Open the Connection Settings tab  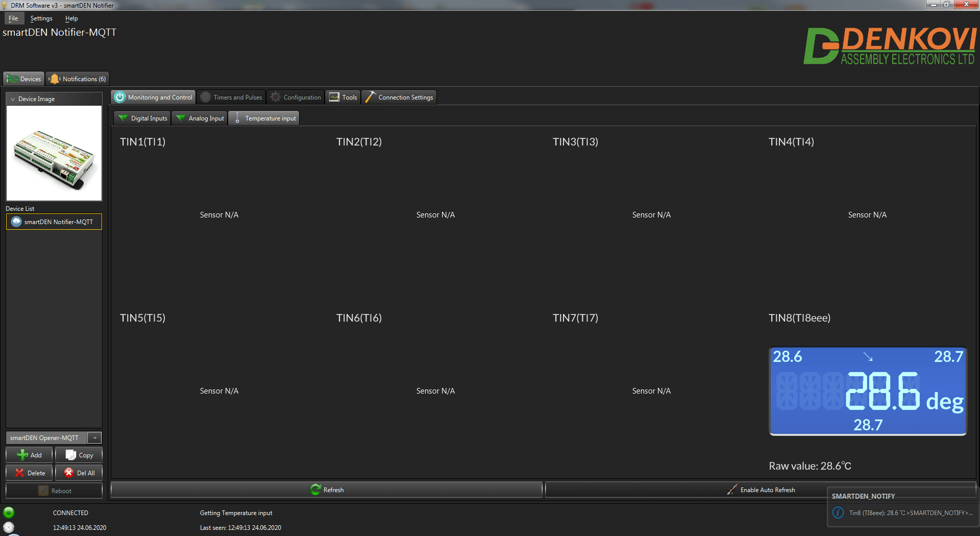click(399, 97)
